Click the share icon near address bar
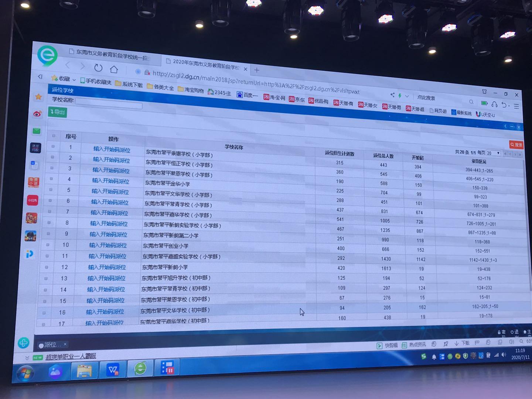 coord(392,95)
